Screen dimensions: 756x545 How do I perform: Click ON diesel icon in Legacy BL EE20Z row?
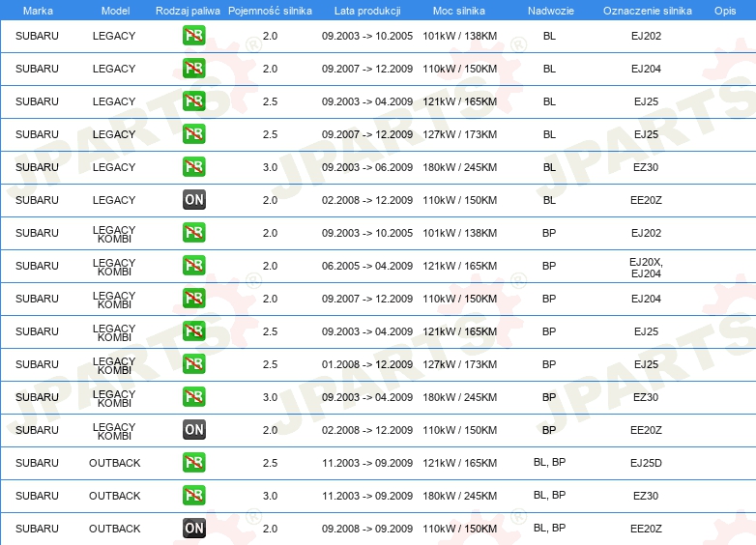[193, 199]
